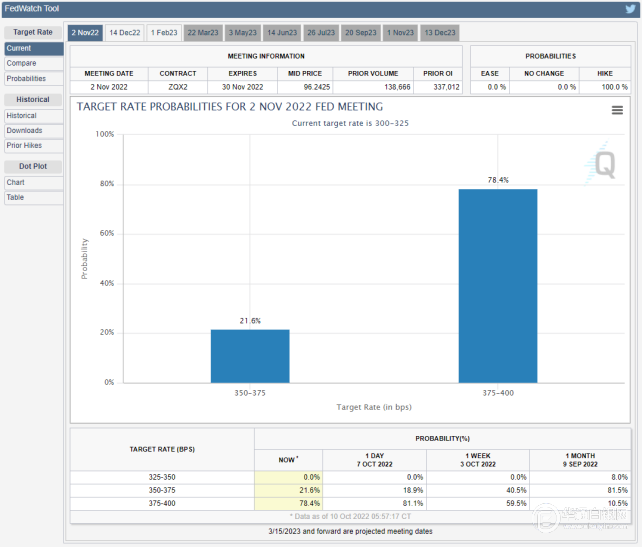
Task: Click the 21.6% bar data label
Action: pos(250,321)
